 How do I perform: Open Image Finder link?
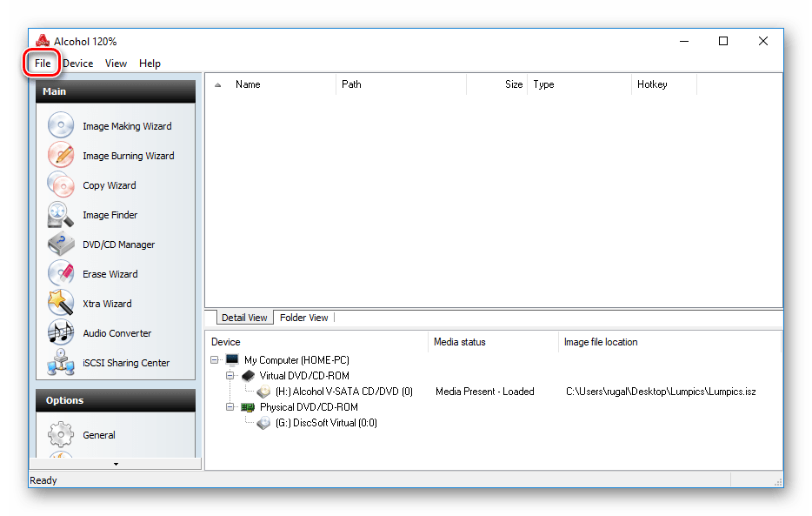110,214
